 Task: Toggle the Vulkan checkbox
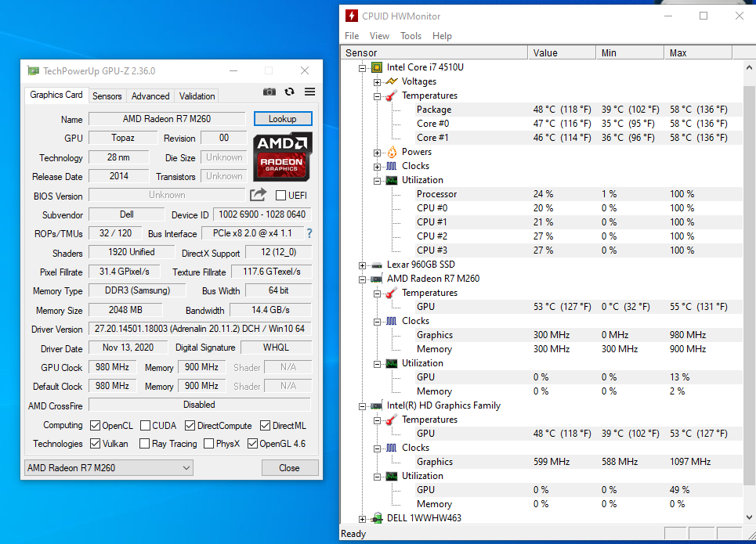point(95,443)
